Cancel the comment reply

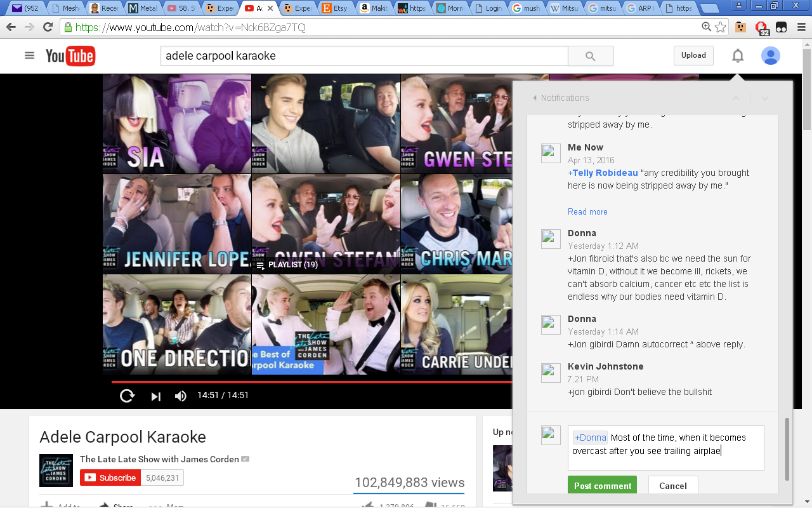coord(672,486)
